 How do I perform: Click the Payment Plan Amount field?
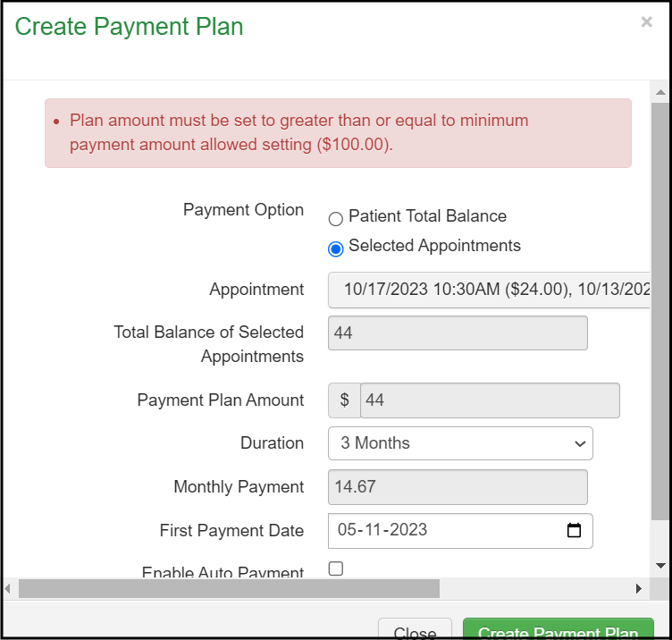tap(490, 400)
